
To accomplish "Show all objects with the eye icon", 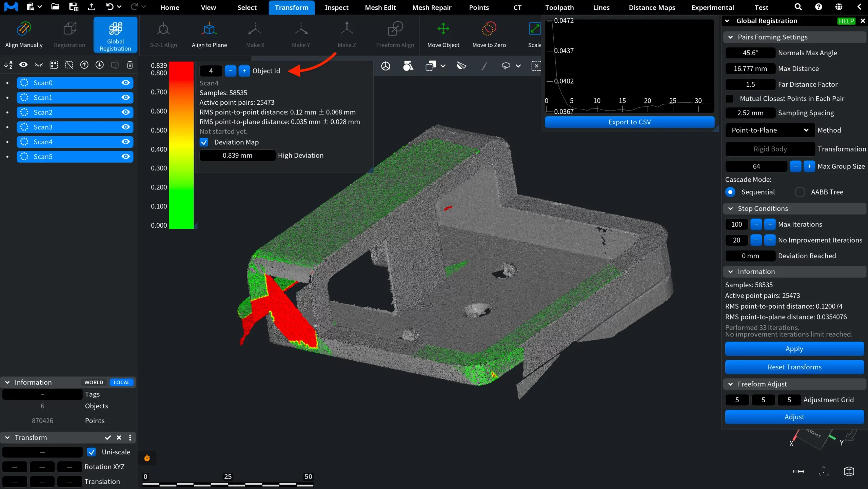I will (x=23, y=65).
